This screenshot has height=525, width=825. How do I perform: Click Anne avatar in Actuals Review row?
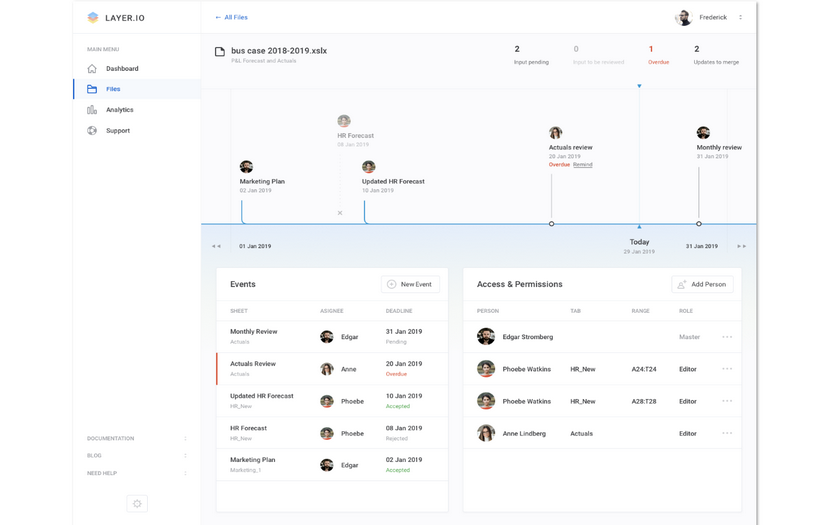tap(327, 369)
